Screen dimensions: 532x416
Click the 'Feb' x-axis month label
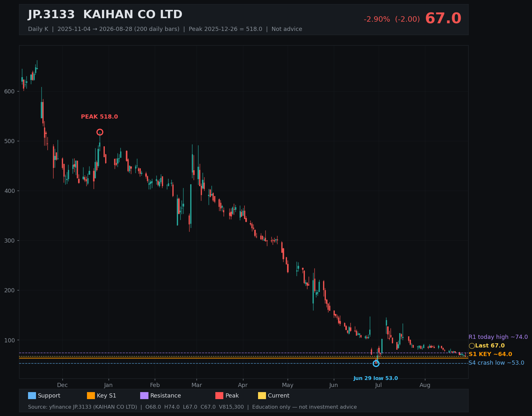coord(155,385)
